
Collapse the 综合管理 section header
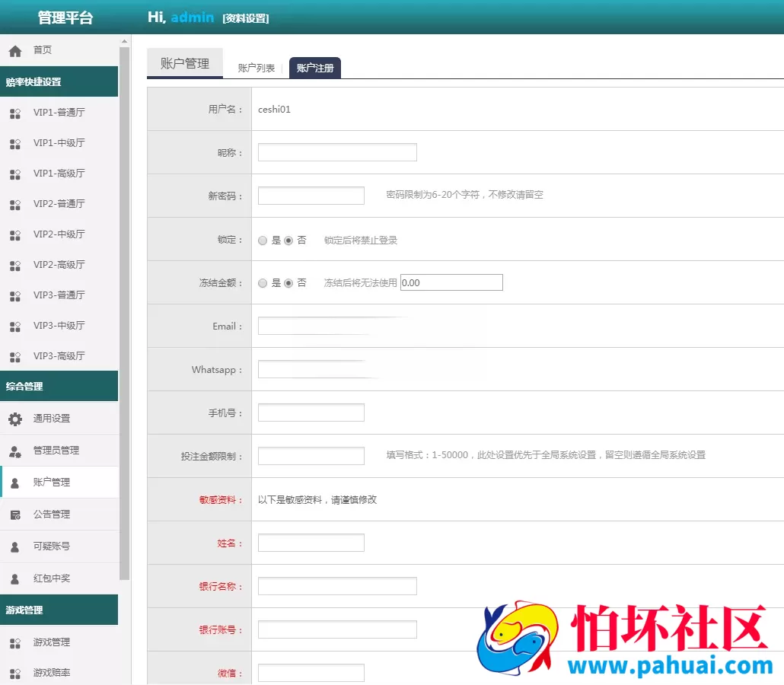[x=59, y=386]
